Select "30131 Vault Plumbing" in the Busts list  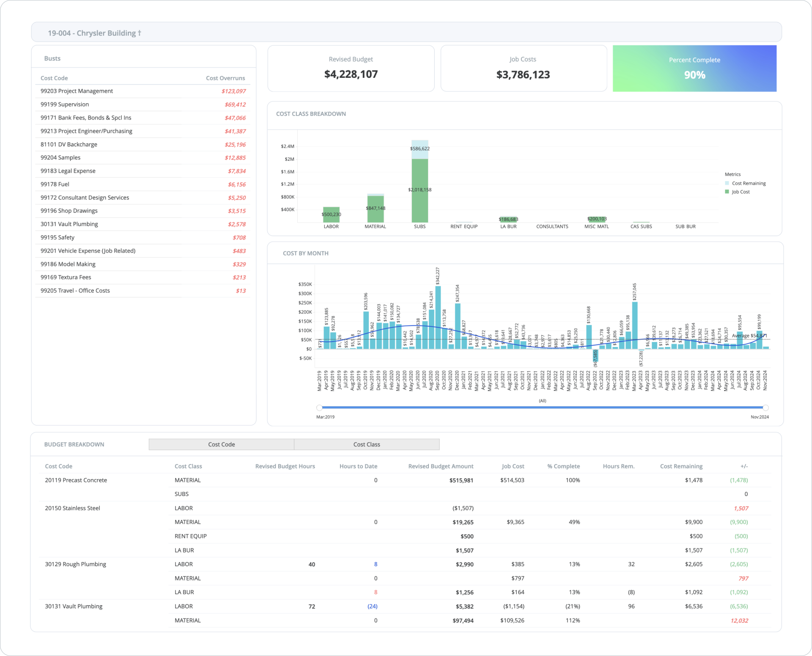143,224
